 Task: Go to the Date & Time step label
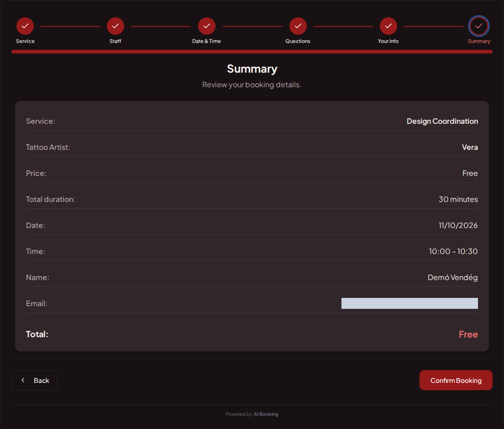point(206,41)
